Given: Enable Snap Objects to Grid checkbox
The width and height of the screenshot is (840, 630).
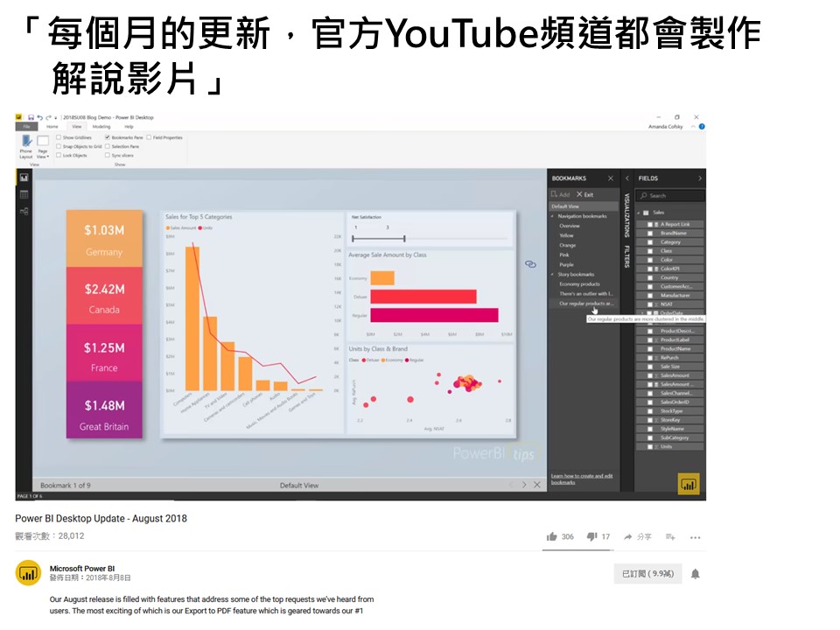Looking at the screenshot, I should coord(59,146).
